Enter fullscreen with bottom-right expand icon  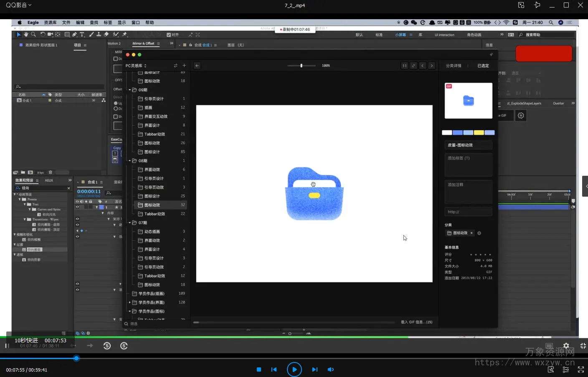point(580,369)
